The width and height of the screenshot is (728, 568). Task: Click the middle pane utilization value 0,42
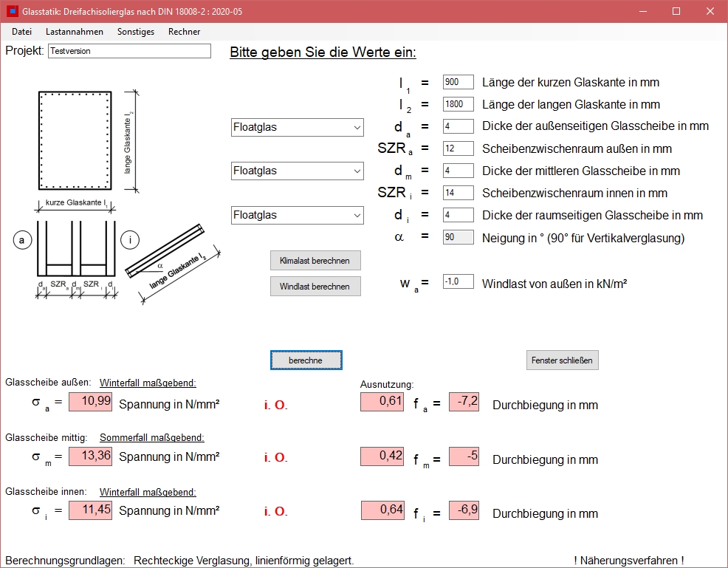[382, 456]
